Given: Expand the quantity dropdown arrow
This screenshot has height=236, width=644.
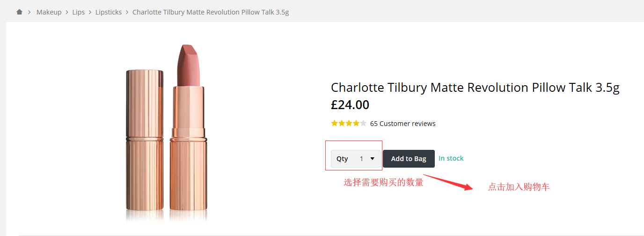Looking at the screenshot, I should [x=373, y=159].
